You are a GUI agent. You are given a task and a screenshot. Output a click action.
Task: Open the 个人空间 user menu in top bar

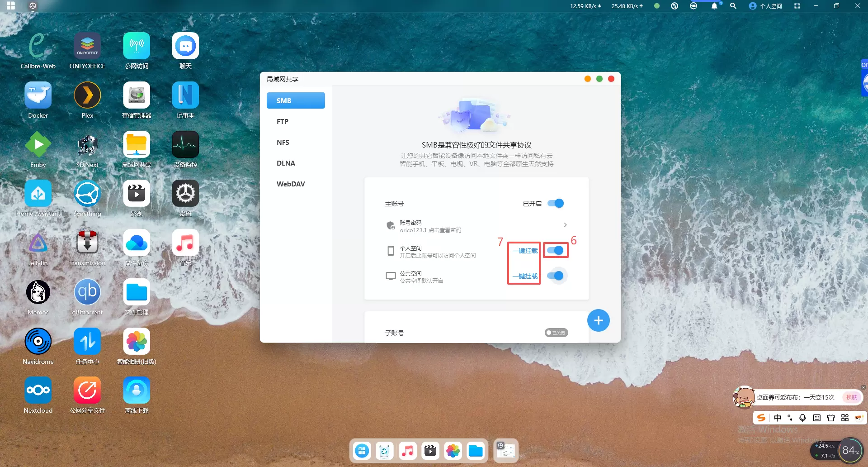click(x=766, y=6)
